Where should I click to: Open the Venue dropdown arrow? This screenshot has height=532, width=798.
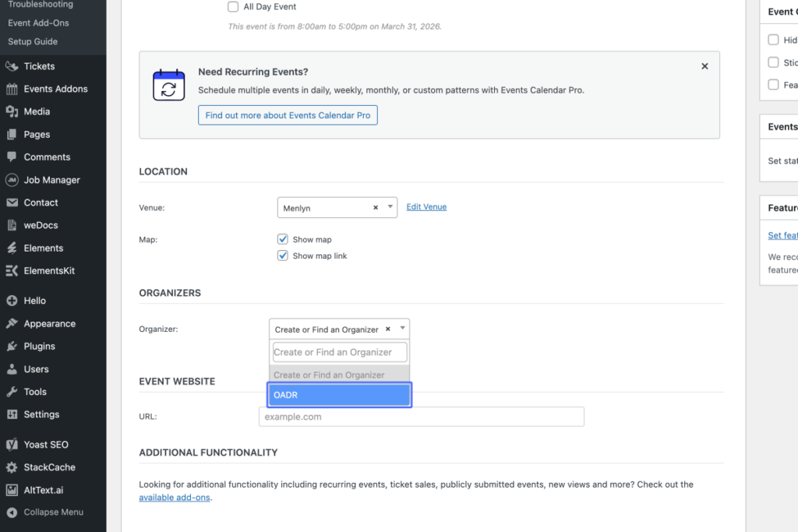tap(390, 207)
